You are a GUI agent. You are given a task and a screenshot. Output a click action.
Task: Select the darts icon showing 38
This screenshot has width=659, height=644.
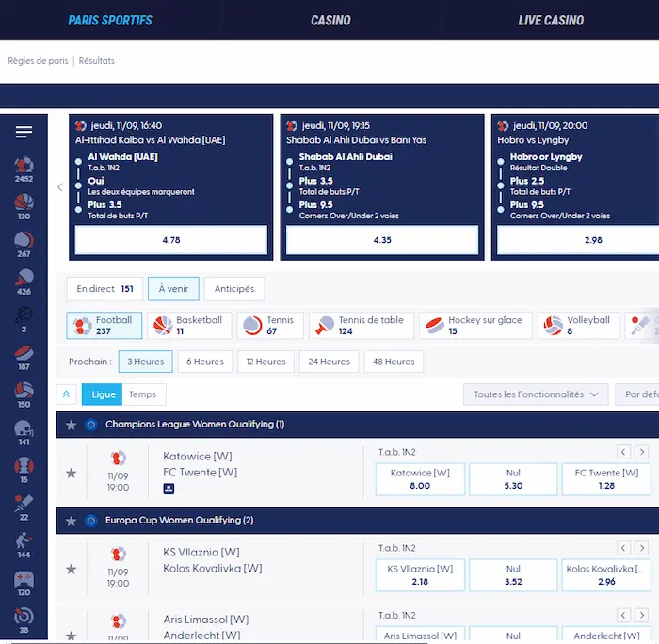[24, 620]
